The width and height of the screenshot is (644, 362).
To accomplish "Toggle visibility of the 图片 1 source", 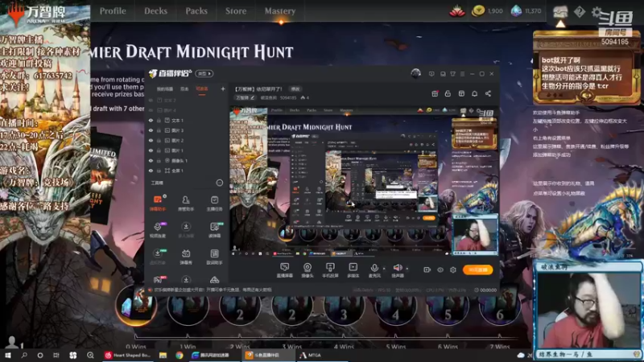I will (151, 150).
